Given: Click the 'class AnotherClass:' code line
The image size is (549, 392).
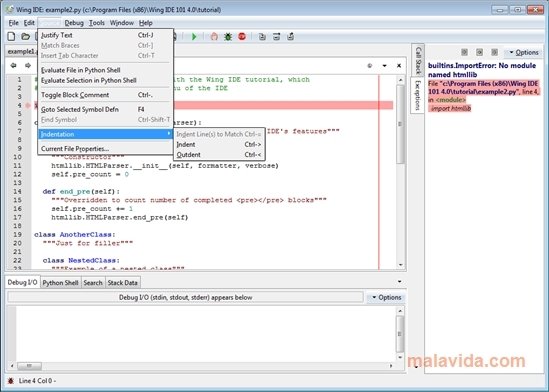Looking at the screenshot, I should 75,234.
